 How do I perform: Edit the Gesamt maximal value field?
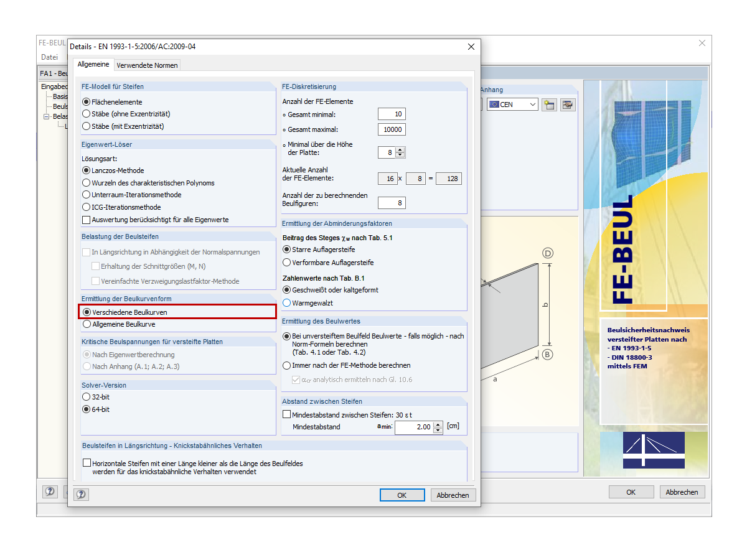(392, 129)
